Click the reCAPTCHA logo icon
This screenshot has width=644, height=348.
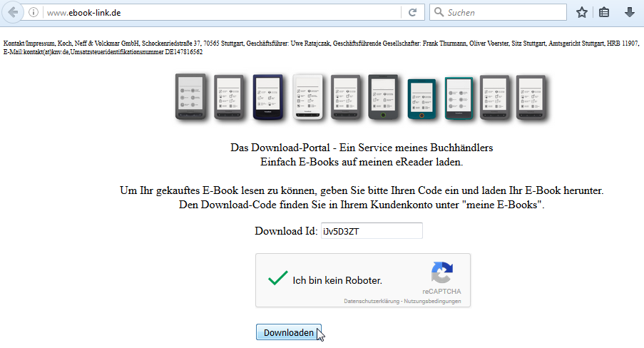441,275
